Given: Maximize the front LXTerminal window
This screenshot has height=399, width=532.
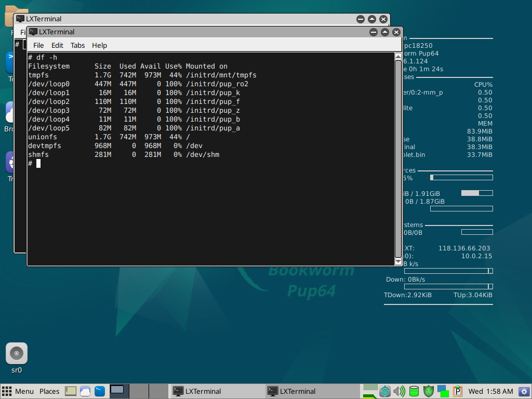Looking at the screenshot, I should click(x=385, y=32).
